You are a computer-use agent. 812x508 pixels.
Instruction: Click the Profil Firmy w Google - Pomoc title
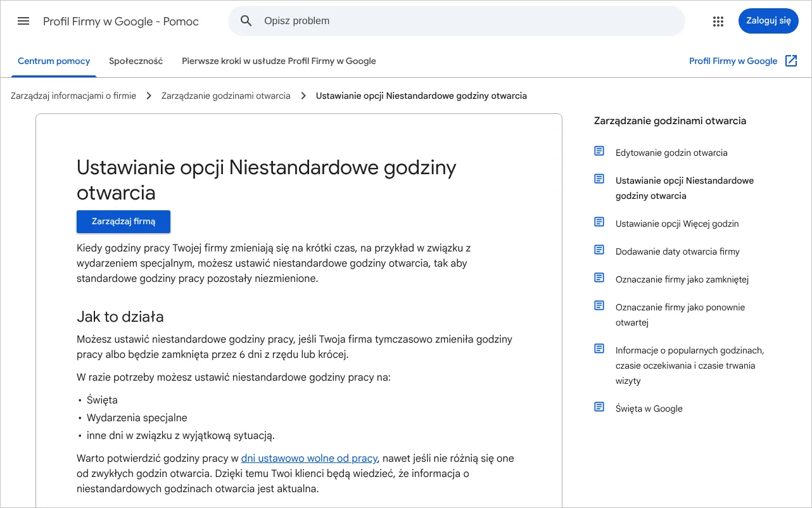121,22
